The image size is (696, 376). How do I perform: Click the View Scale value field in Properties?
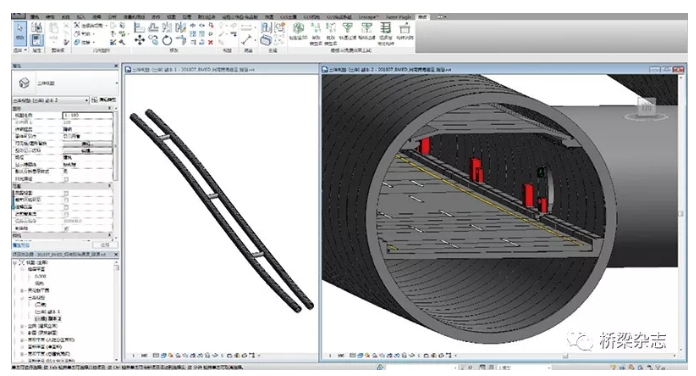87,115
